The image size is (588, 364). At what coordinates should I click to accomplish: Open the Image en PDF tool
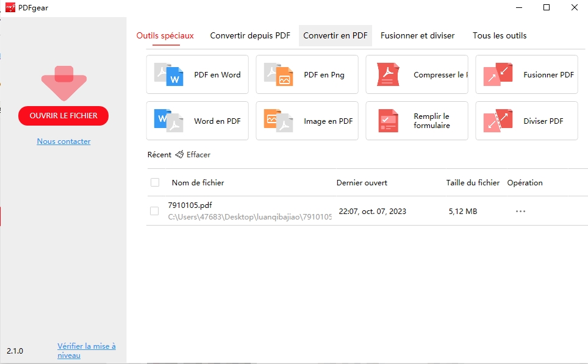click(x=306, y=121)
